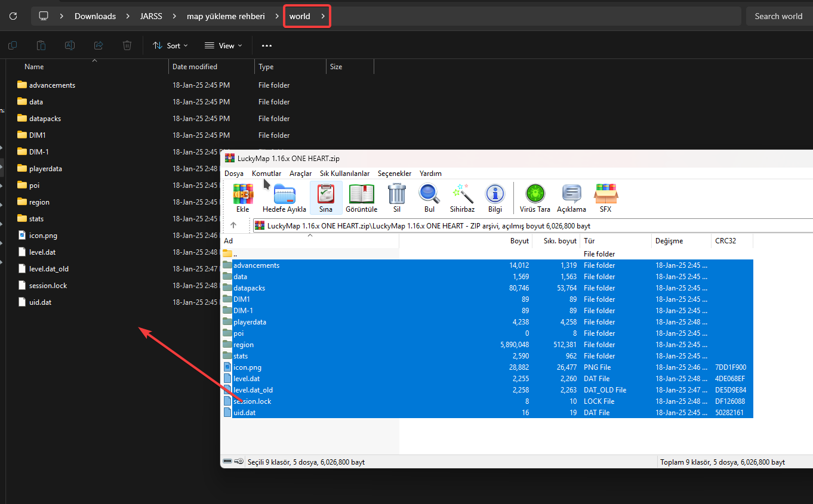Launch the Sihirbaz wizard icon
This screenshot has height=504, width=813.
pyautogui.click(x=462, y=197)
